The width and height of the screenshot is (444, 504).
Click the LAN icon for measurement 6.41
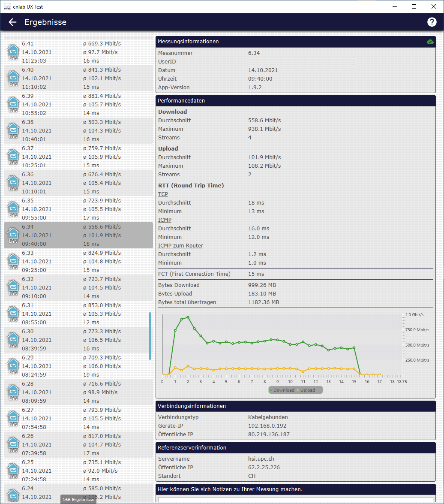13,52
